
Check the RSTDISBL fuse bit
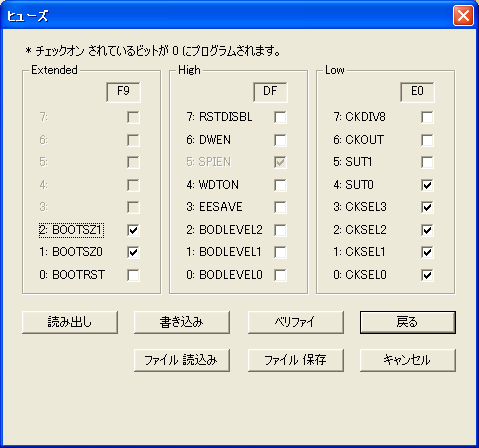click(280, 117)
